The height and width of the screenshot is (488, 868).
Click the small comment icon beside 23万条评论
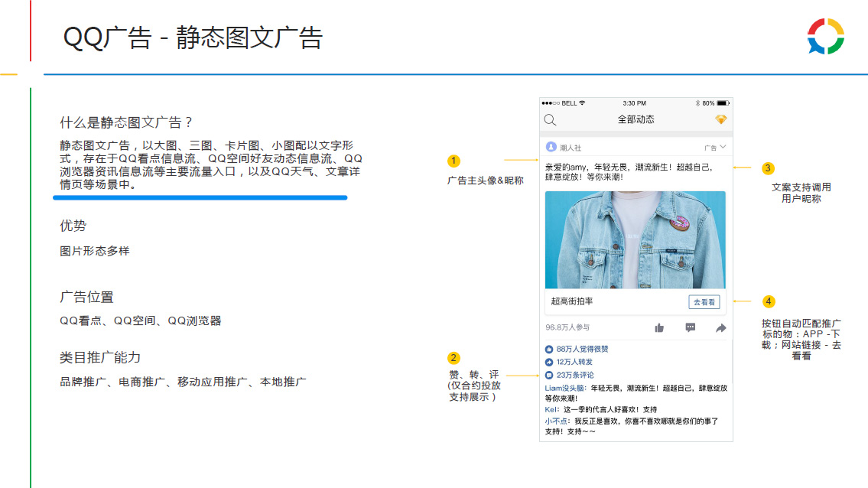pos(549,375)
